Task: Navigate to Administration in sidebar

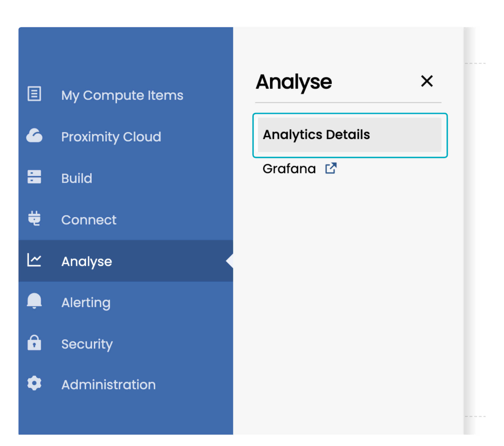Action: [109, 385]
